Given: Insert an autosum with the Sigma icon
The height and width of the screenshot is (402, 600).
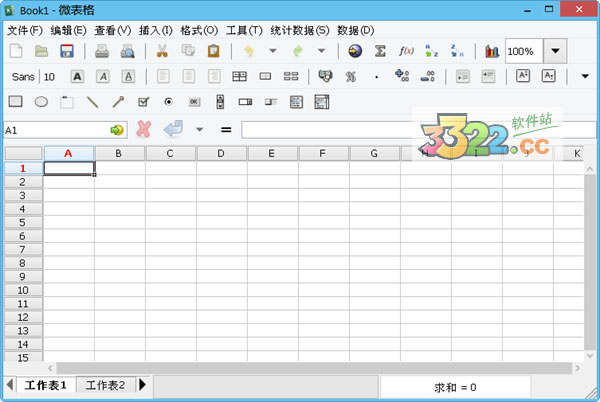Looking at the screenshot, I should (x=380, y=51).
